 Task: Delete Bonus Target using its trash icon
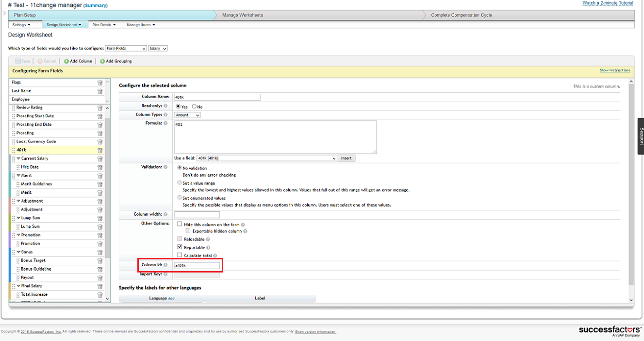pos(100,261)
